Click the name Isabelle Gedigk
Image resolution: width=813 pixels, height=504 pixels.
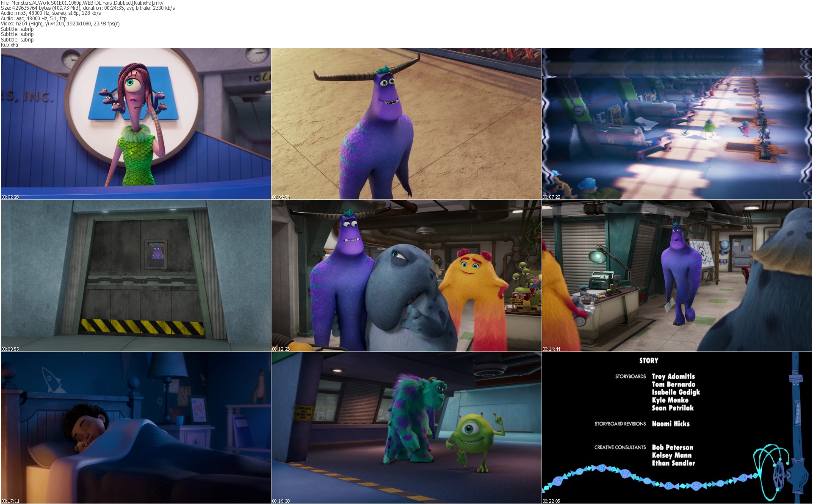pos(676,392)
